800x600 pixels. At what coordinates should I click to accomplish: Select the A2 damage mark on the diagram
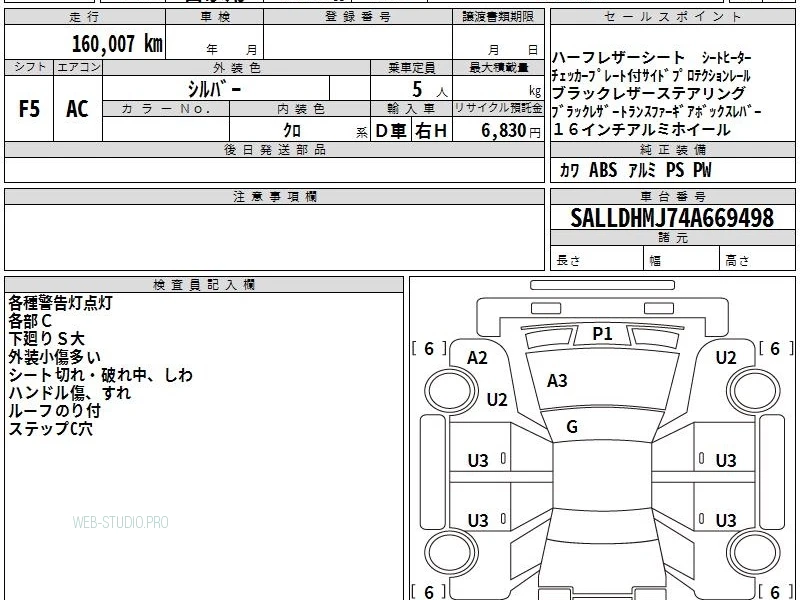tap(478, 358)
